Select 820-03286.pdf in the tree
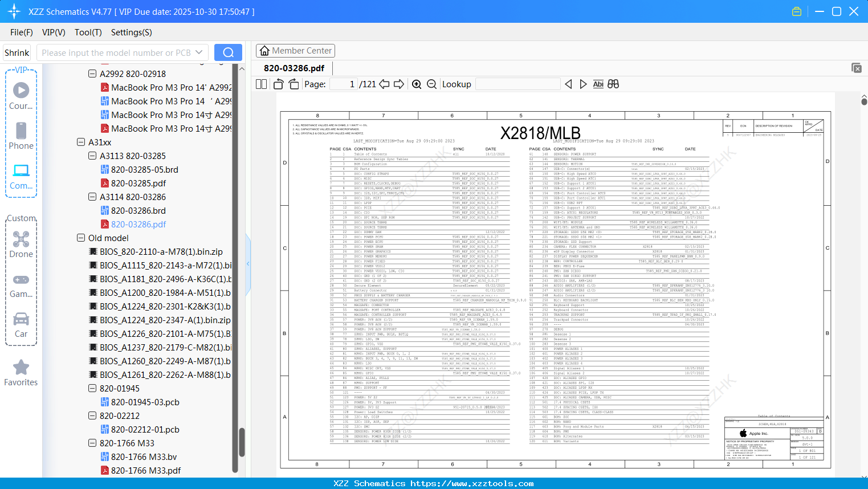The width and height of the screenshot is (868, 489). pos(138,224)
